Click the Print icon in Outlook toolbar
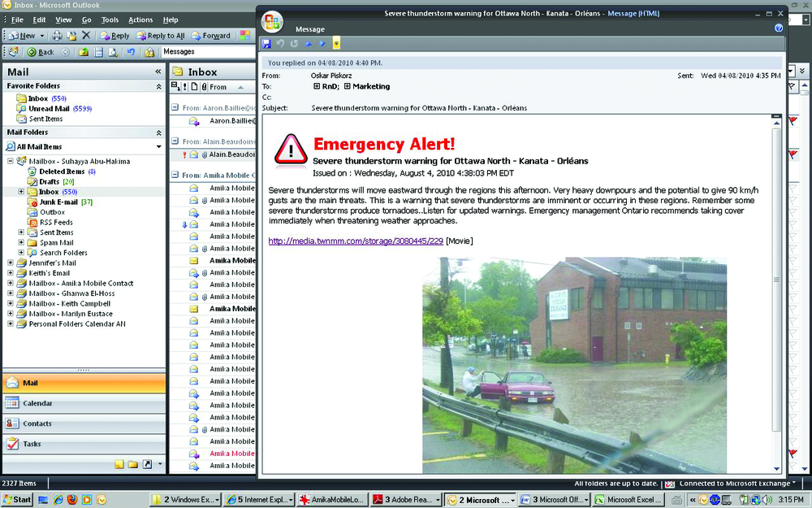The width and height of the screenshot is (812, 508). point(57,36)
